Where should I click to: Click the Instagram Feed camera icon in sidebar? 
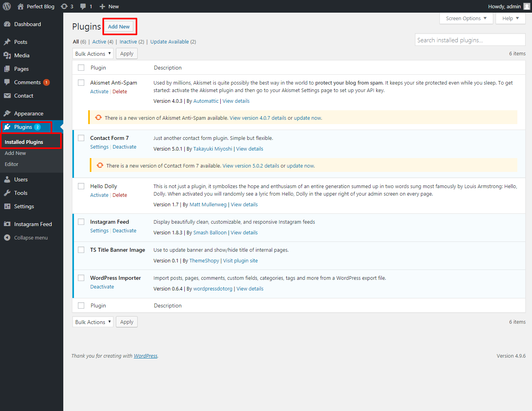tap(7, 224)
